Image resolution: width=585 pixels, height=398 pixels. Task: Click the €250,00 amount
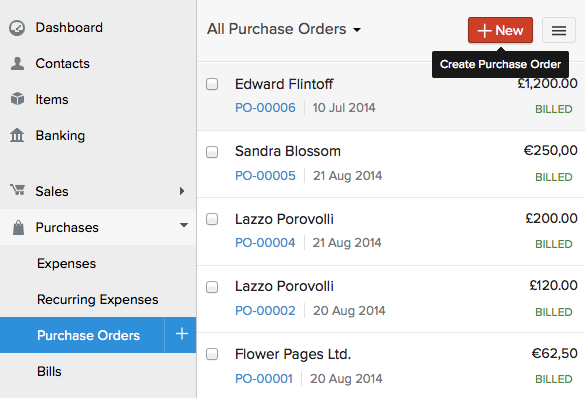point(550,150)
